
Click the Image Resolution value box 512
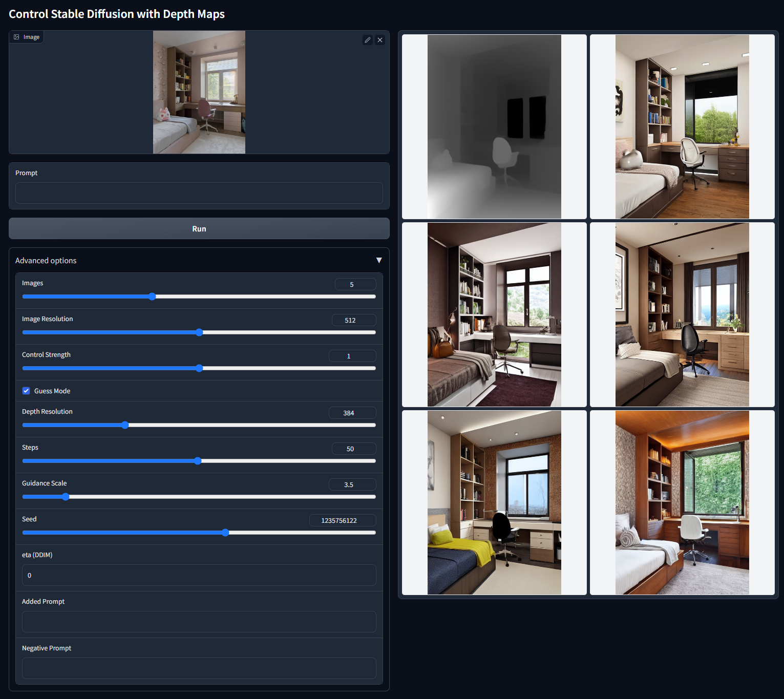pyautogui.click(x=354, y=320)
